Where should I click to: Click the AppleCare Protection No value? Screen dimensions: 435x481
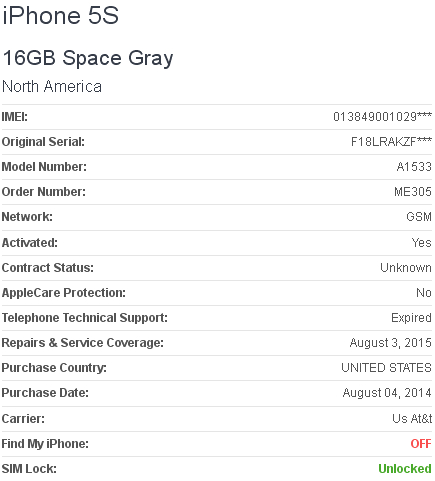point(424,293)
